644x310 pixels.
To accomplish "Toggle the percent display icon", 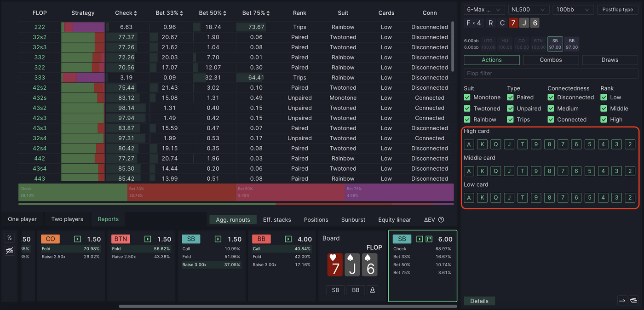I will [x=9, y=238].
